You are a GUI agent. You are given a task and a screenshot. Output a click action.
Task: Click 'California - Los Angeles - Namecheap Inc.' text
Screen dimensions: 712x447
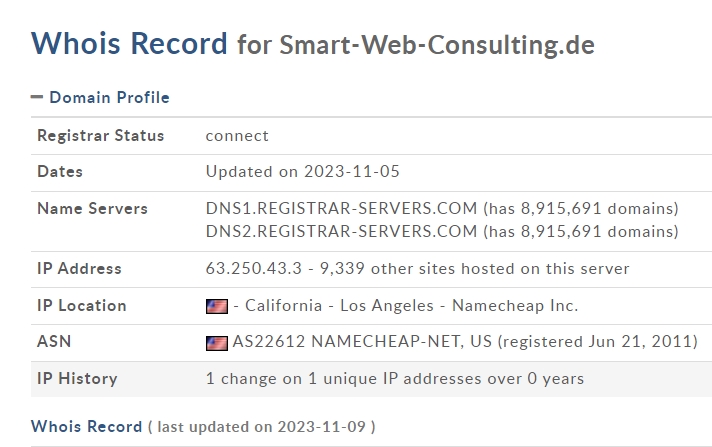(x=411, y=306)
